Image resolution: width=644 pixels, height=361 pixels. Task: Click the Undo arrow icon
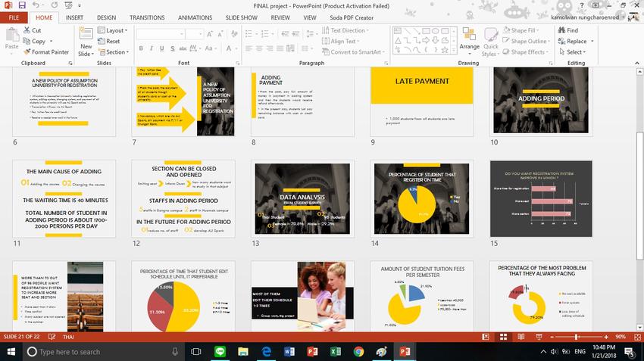[36, 5]
